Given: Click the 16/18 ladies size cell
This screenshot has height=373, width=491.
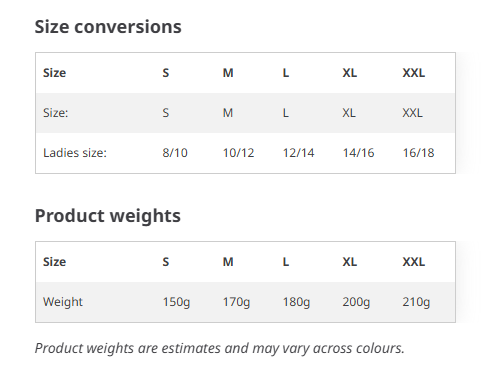Looking at the screenshot, I should 418,153.
